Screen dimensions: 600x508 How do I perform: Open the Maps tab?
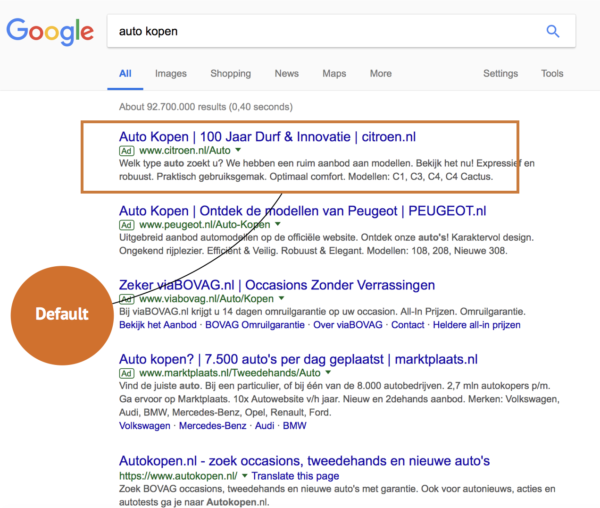tap(334, 73)
